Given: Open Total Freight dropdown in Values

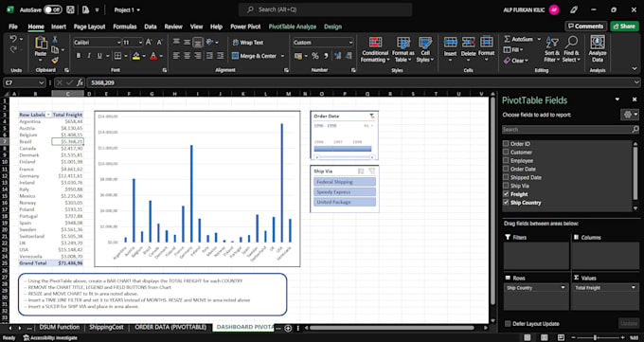Looking at the screenshot, I should [634, 288].
